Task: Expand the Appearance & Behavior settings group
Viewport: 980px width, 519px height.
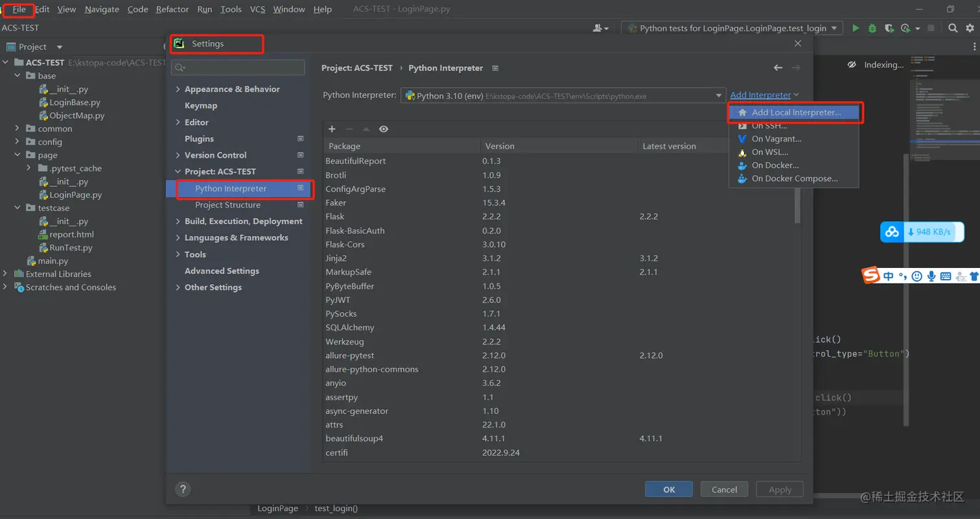Action: 178,90
